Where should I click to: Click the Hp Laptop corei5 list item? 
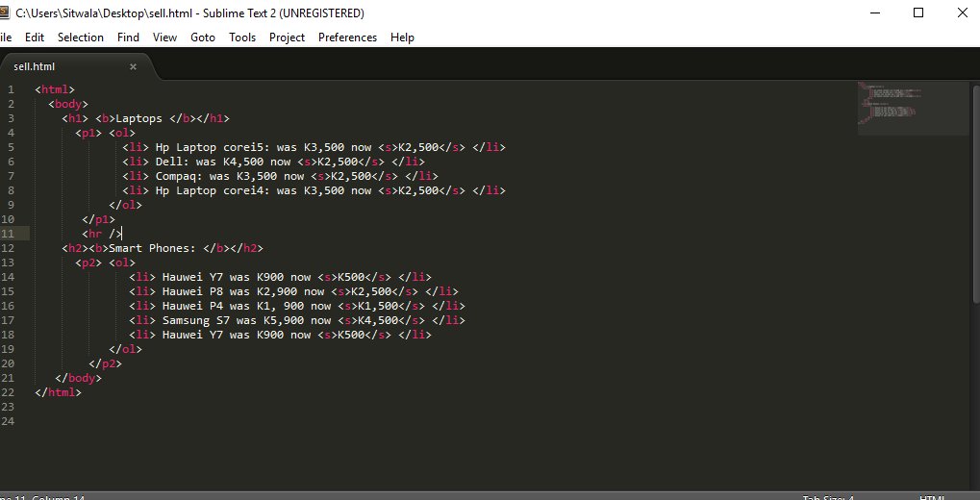coord(314,147)
